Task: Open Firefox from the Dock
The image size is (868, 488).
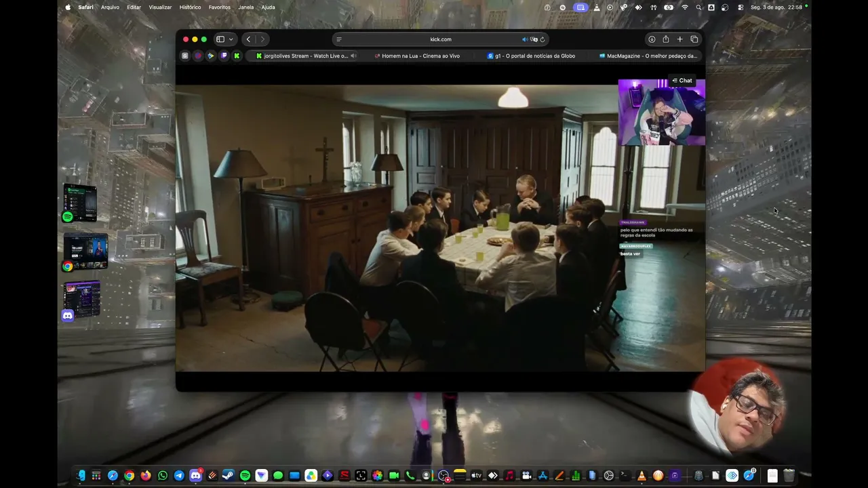Action: (146, 476)
